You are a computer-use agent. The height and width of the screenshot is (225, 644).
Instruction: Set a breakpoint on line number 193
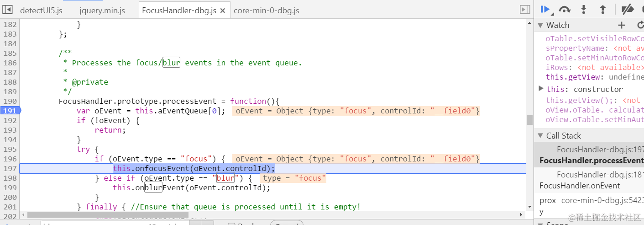[x=10, y=130]
